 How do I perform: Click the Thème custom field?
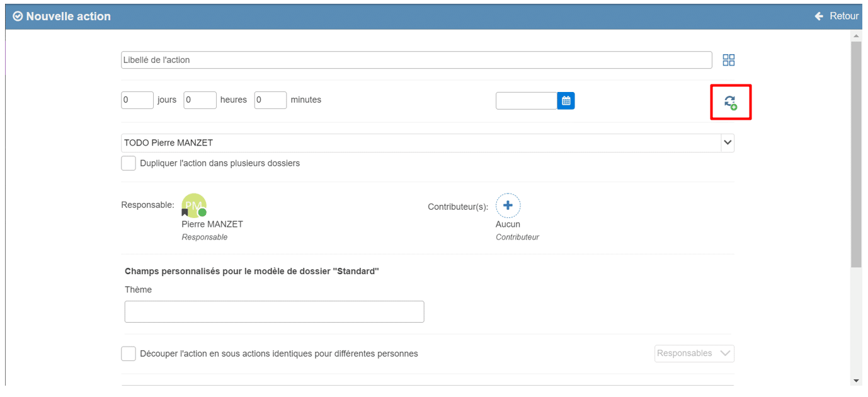pos(274,312)
